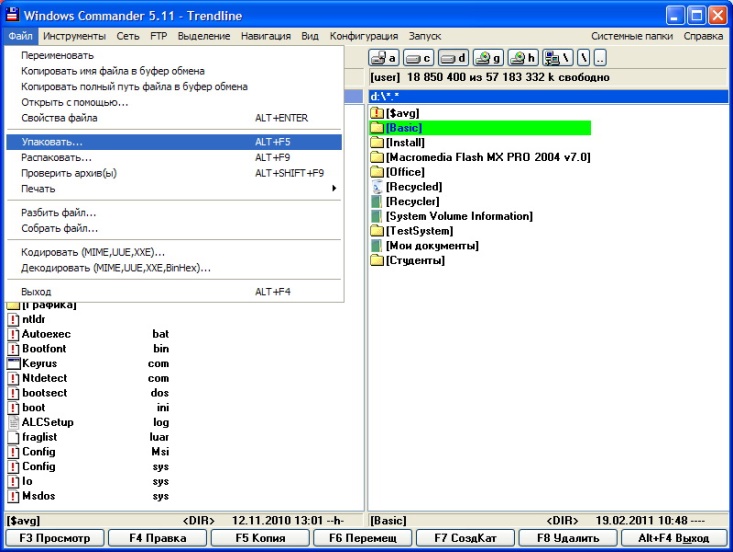Choose Разбить файл menu entry
The width and height of the screenshot is (733, 552).
tap(174, 213)
